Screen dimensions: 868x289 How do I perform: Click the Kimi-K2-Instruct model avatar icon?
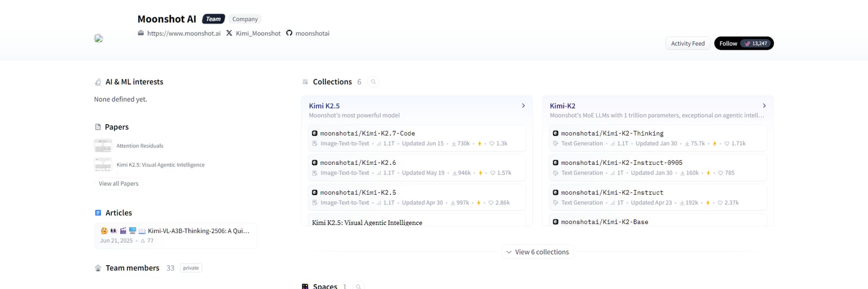(x=556, y=192)
